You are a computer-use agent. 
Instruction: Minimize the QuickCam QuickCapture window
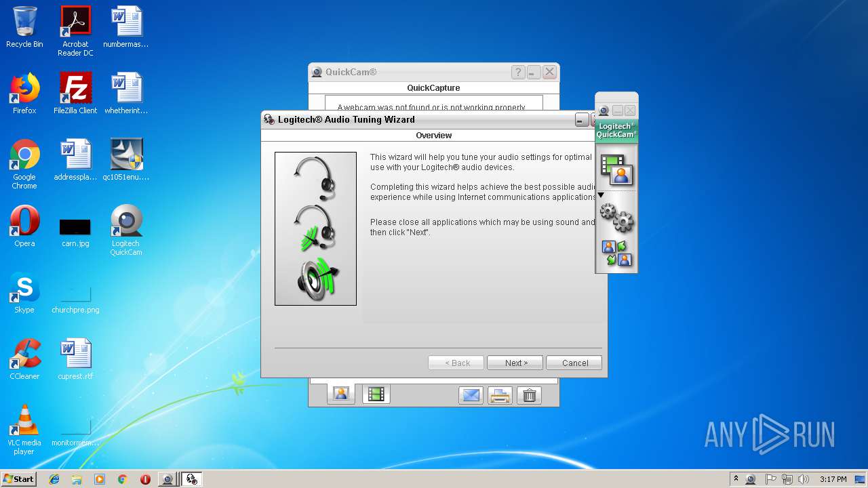[x=534, y=72]
